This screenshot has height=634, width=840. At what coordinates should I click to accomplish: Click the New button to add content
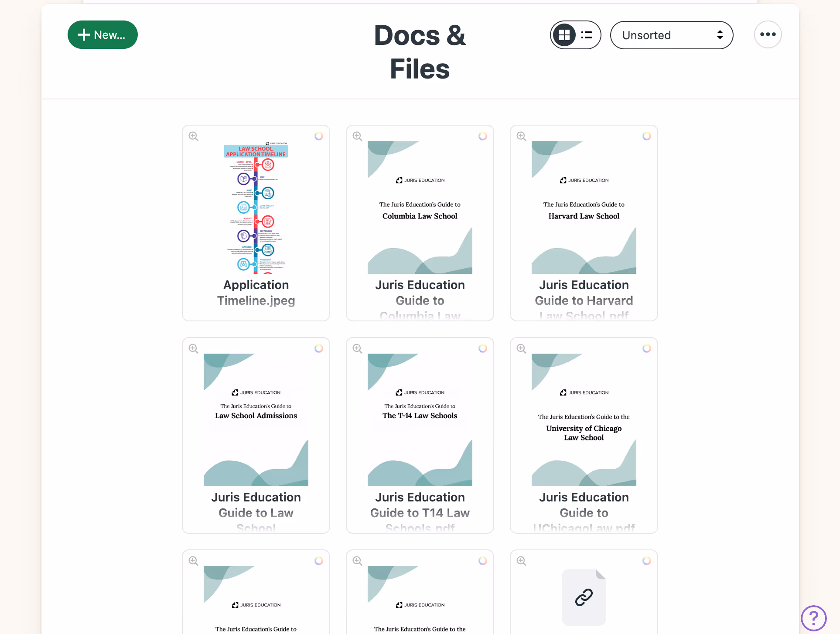coord(102,34)
